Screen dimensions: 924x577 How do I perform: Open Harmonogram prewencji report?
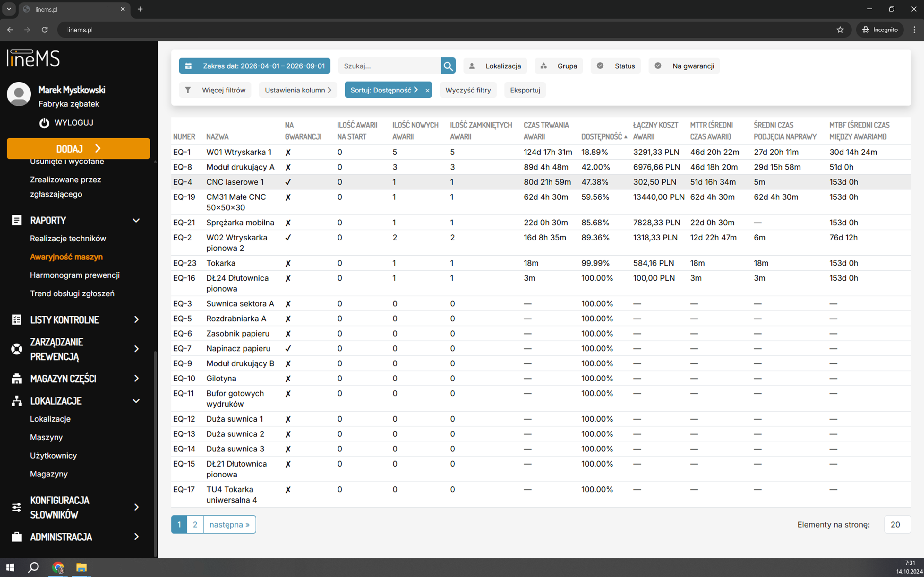coord(75,275)
